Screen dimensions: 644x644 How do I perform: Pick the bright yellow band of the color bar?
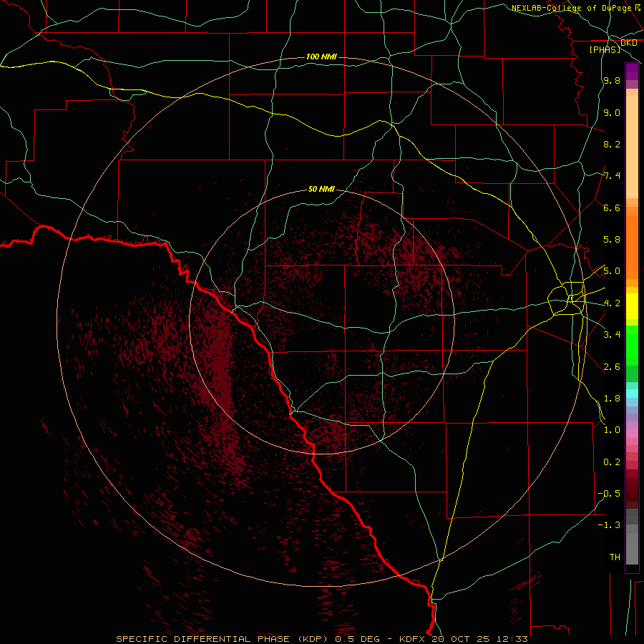(632, 306)
